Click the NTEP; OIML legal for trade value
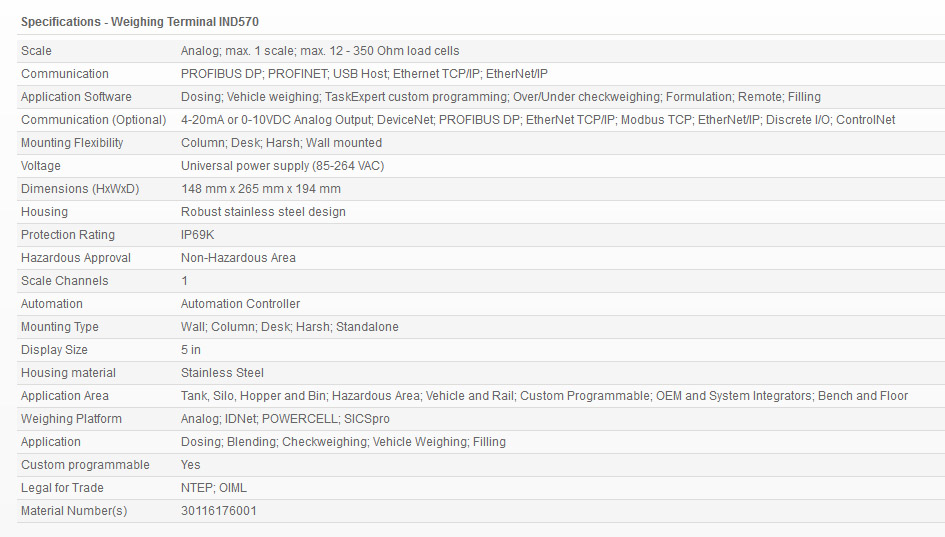Viewport: 945px width, 537px height. click(x=214, y=488)
